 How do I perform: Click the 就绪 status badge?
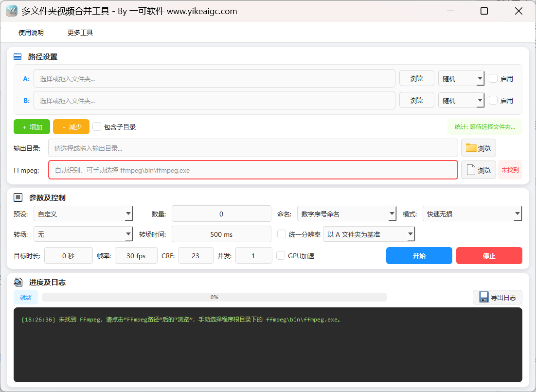tap(26, 297)
